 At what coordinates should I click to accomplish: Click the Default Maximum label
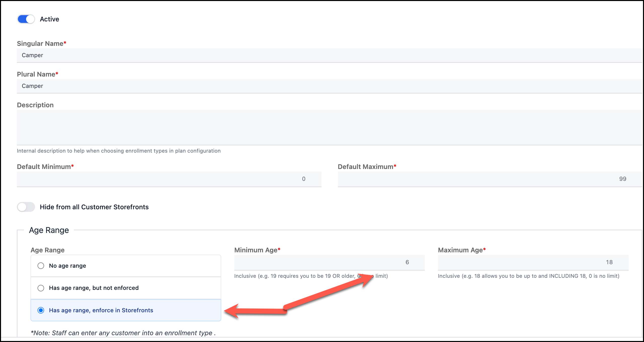365,167
